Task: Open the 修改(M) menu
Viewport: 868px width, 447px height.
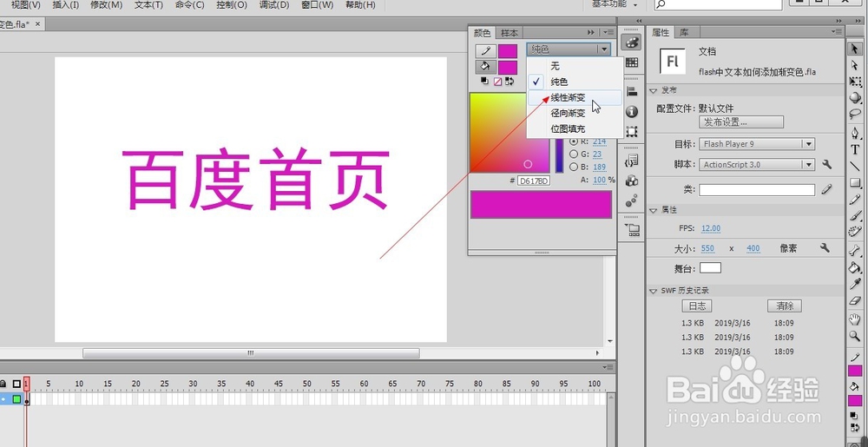Action: [x=106, y=5]
